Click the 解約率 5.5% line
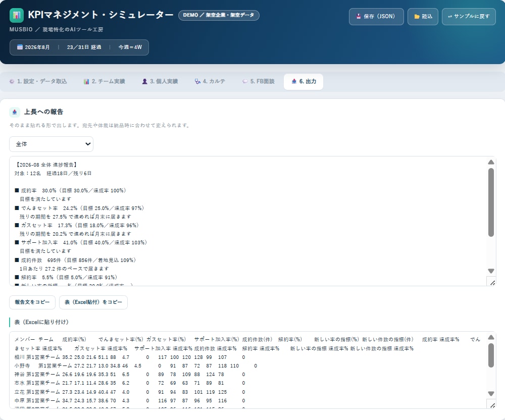Screen dimensions: 505x420 tap(66, 278)
